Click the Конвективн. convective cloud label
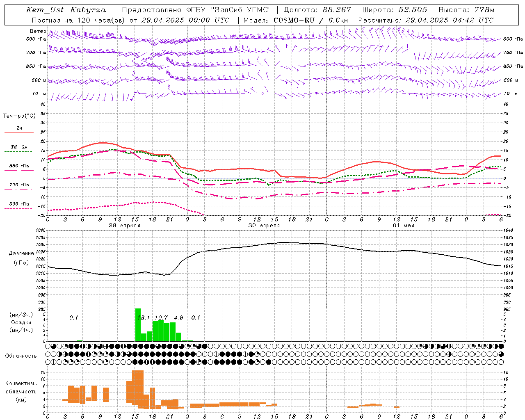The width and height of the screenshot is (525, 420). pos(21,383)
